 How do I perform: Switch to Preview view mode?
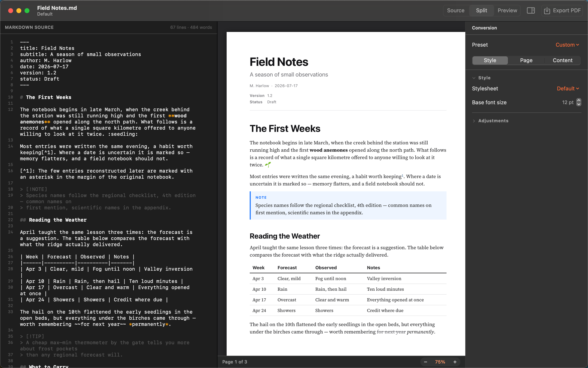(x=507, y=10)
